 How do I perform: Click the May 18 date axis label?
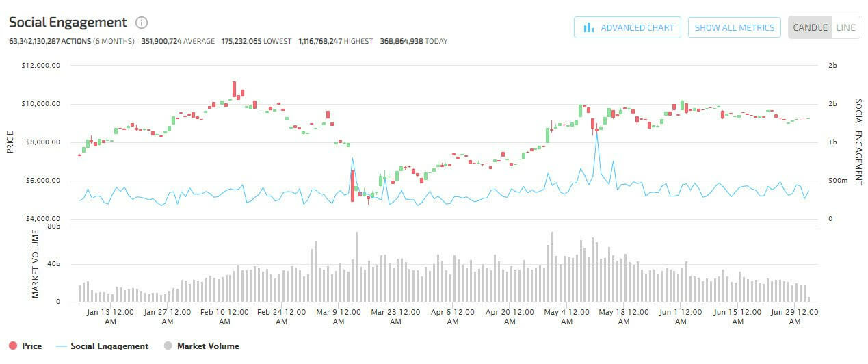pyautogui.click(x=623, y=316)
